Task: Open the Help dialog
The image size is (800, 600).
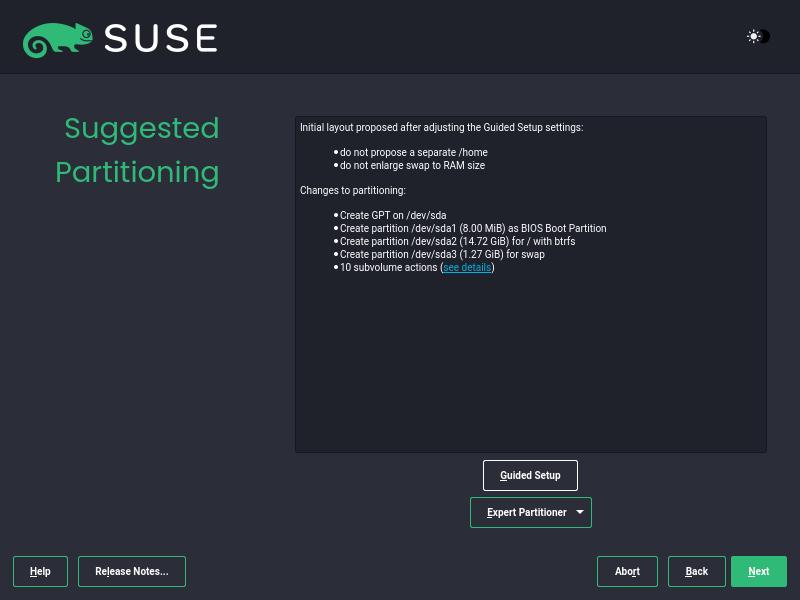Action: pos(40,571)
